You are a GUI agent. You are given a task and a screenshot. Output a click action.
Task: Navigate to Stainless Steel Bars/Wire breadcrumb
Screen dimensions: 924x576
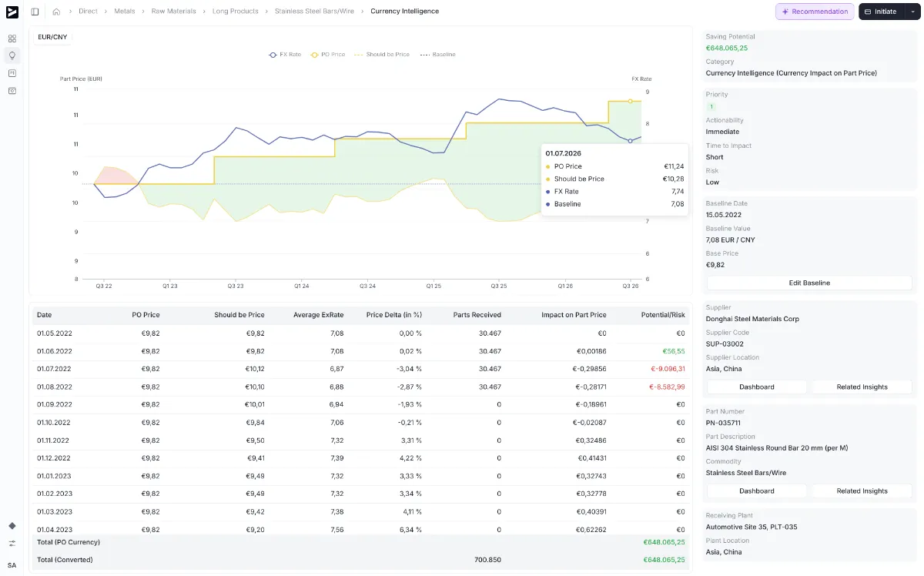315,12
